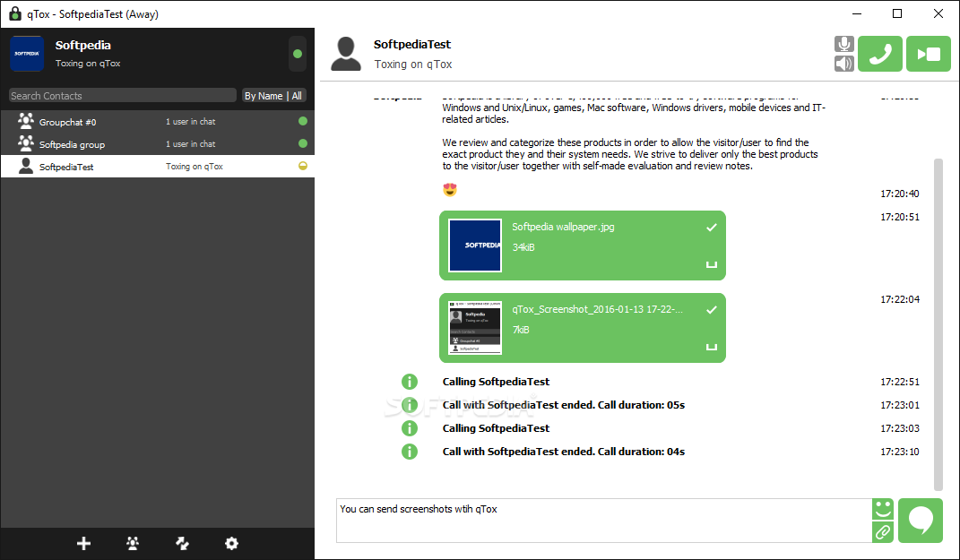Click the info icon beside Call duration: 04s

coord(410,452)
